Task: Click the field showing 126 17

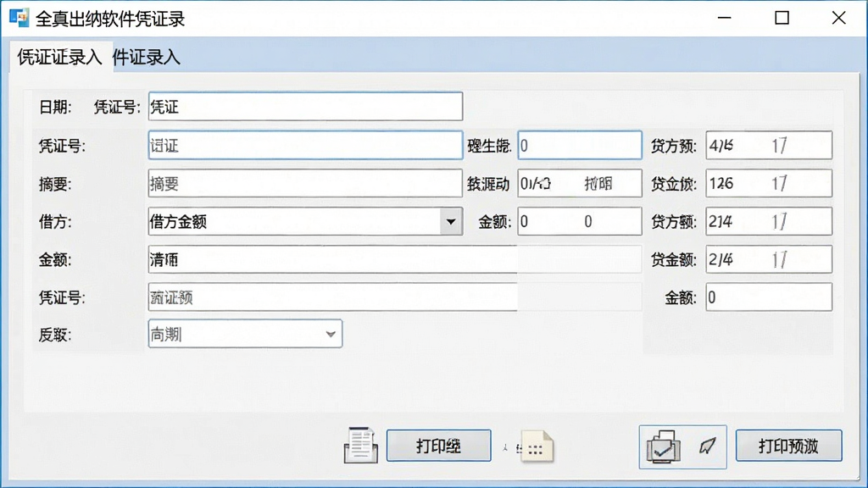Action: point(769,184)
